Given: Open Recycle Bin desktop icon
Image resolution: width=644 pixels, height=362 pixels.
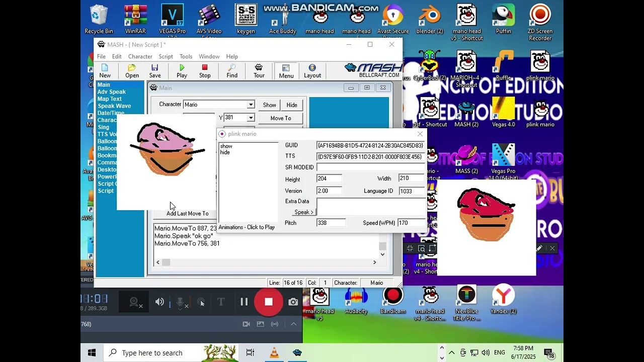Looking at the screenshot, I should coord(99,19).
